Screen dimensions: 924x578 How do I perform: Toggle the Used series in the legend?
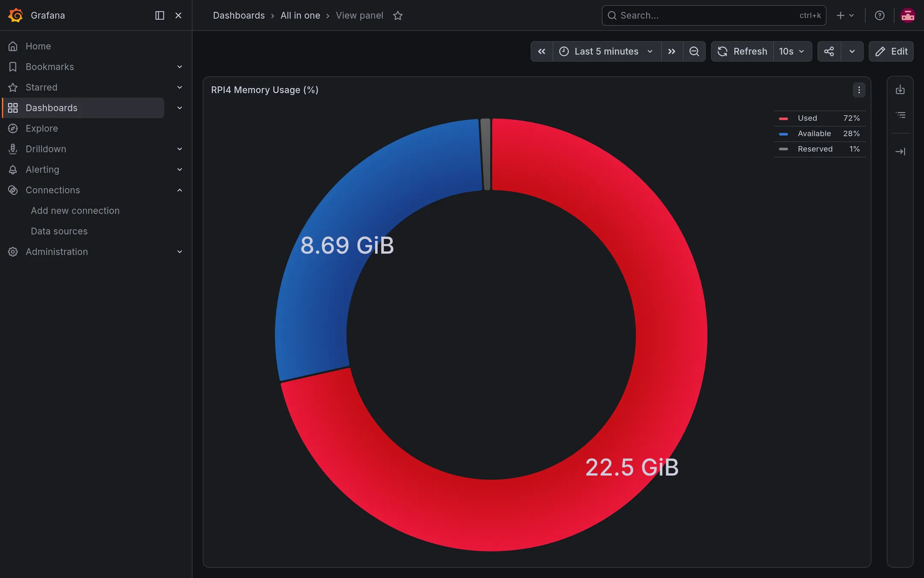tap(807, 118)
